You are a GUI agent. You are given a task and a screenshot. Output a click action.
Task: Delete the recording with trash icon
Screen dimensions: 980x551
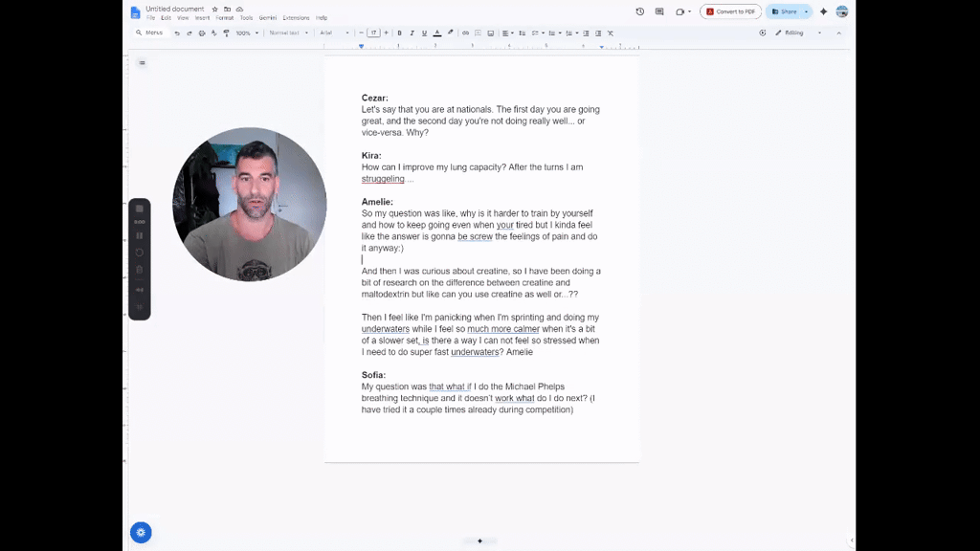[140, 270]
